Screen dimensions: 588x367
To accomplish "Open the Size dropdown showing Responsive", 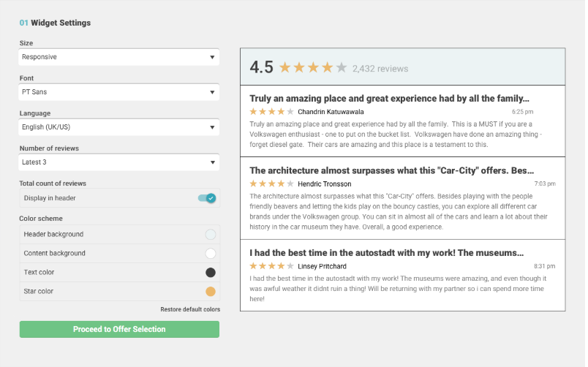I will (x=119, y=57).
